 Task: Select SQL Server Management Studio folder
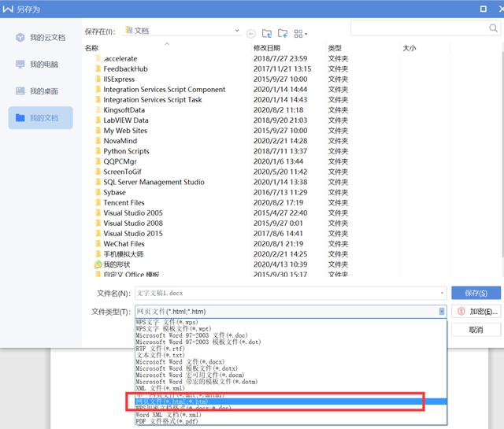point(154,182)
